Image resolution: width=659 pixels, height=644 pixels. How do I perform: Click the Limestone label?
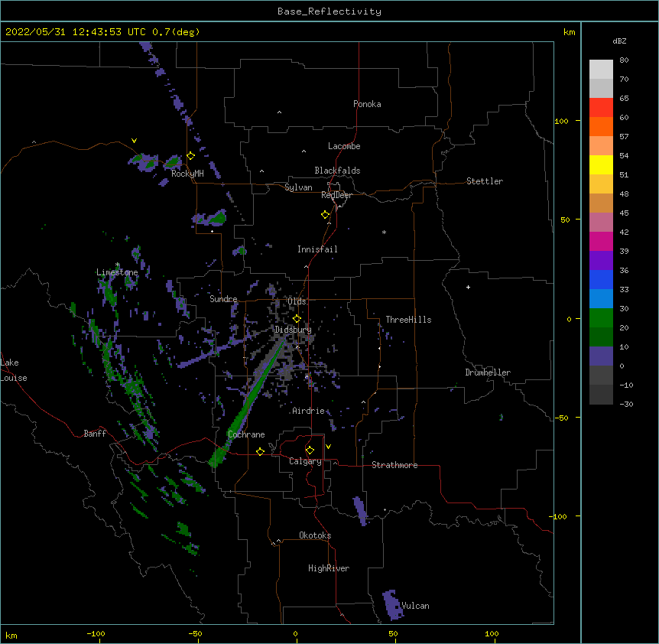point(117,272)
